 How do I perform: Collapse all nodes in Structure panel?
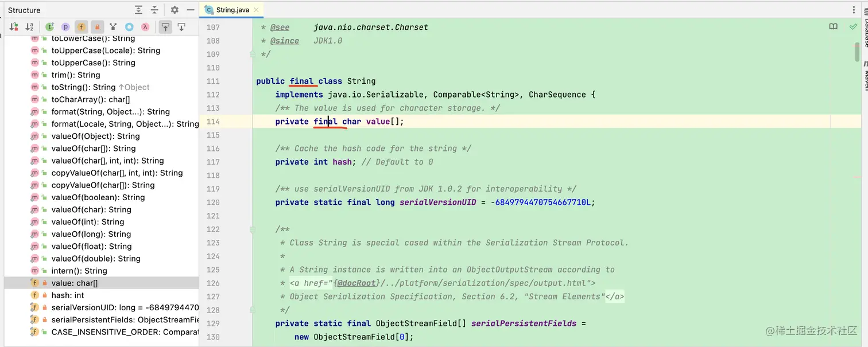point(154,10)
